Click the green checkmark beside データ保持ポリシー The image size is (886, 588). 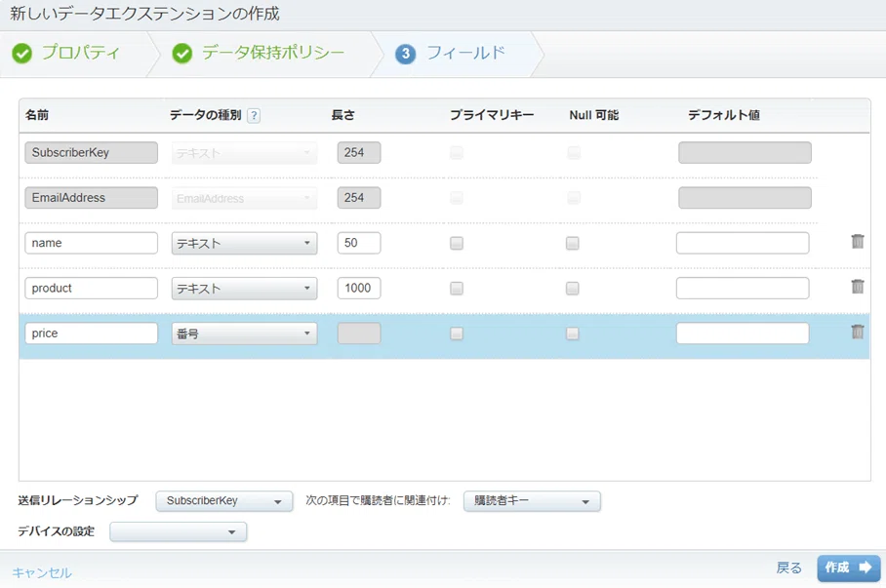click(x=181, y=54)
